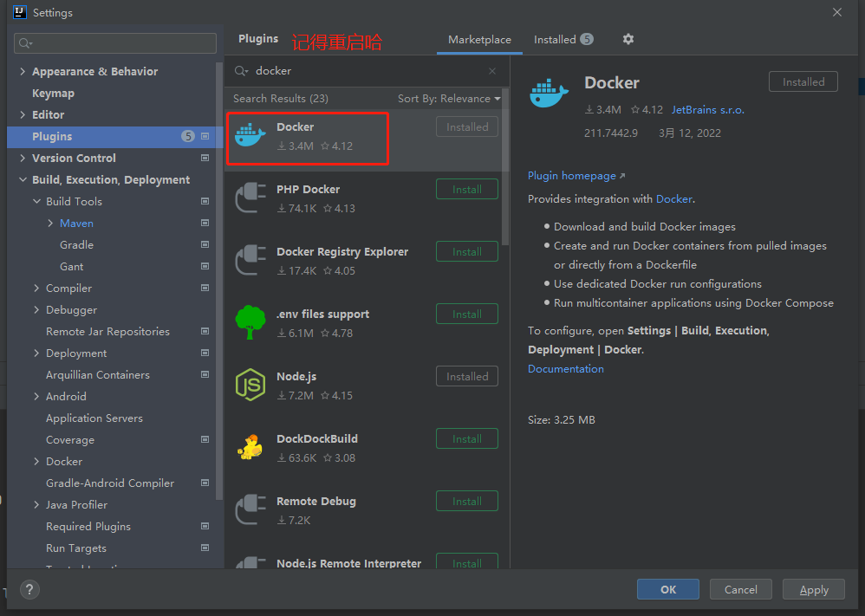The height and width of the screenshot is (616, 865).
Task: Expand the Debugger node
Action: (x=36, y=310)
